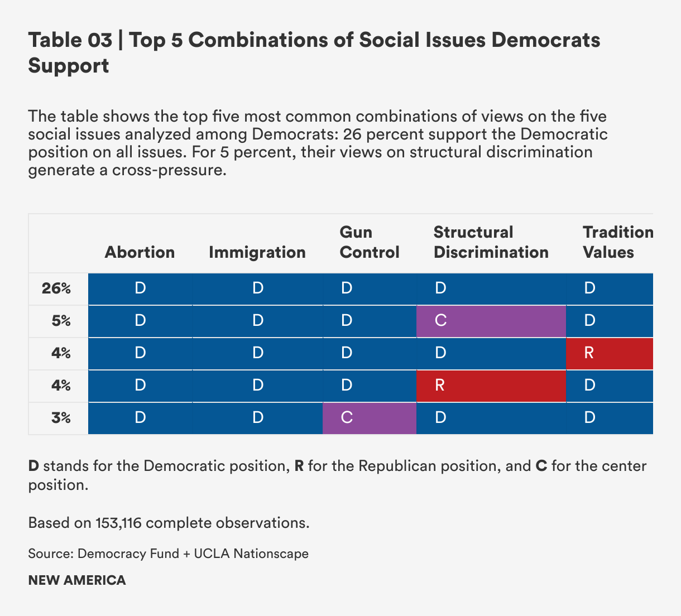Select the red R cell under Structural Discrimination
Viewport: 681px width, 616px height.
click(491, 386)
